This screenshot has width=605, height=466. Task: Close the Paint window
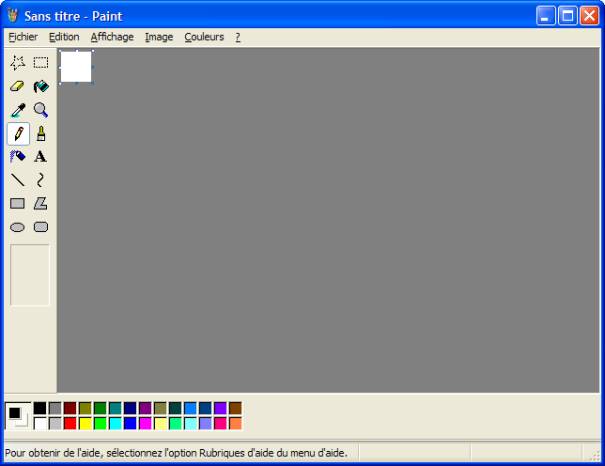tap(590, 16)
